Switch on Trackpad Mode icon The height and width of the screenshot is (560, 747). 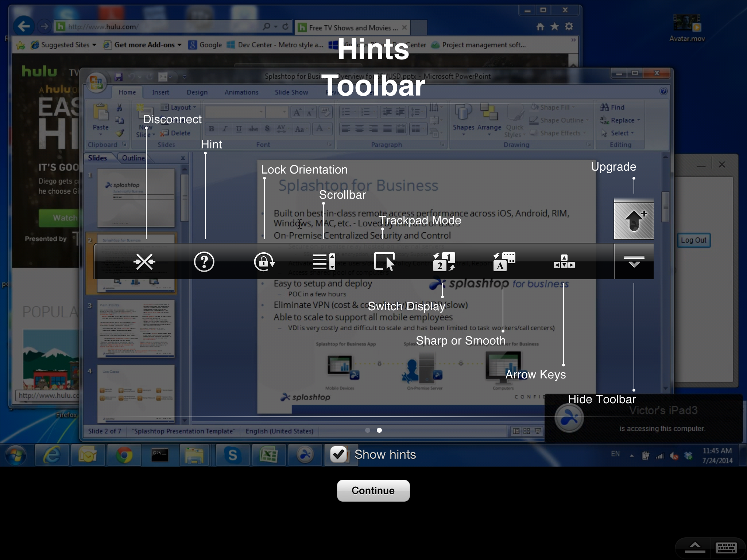[x=384, y=262]
